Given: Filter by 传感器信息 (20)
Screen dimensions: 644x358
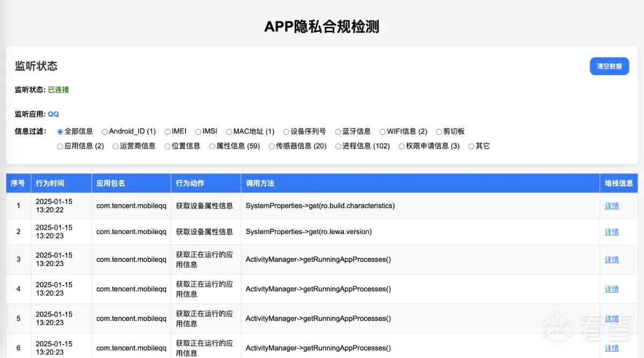Looking at the screenshot, I should click(272, 146).
